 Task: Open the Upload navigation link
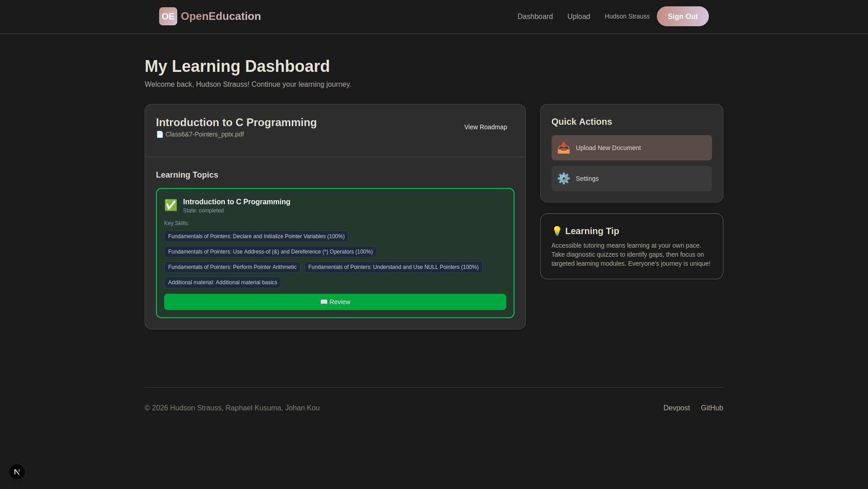click(x=578, y=16)
